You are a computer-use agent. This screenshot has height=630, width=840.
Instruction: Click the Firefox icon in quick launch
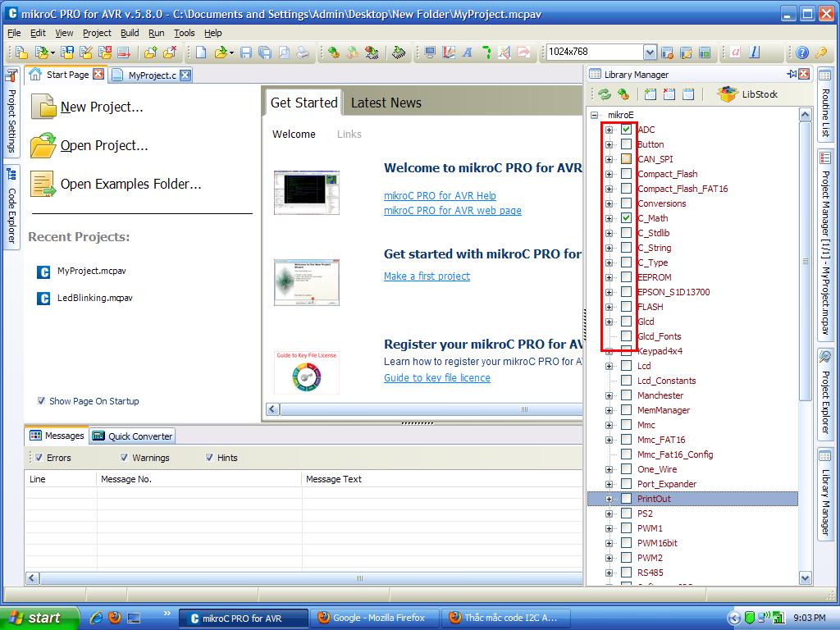(115, 617)
